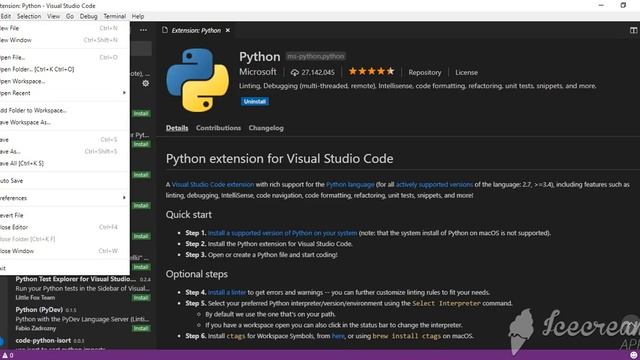Click the ms-python.python identifier badge

click(316, 56)
